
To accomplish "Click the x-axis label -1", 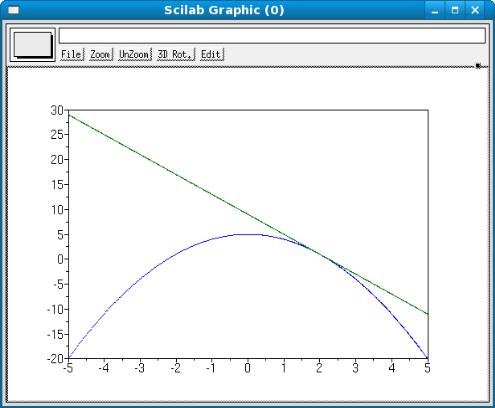I will (211, 368).
